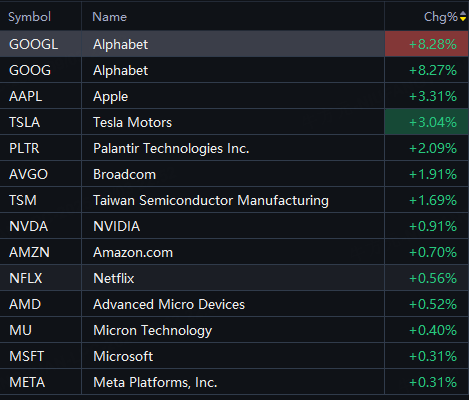The height and width of the screenshot is (400, 469).
Task: Click the MSFT ticker symbol
Action: pos(27,356)
